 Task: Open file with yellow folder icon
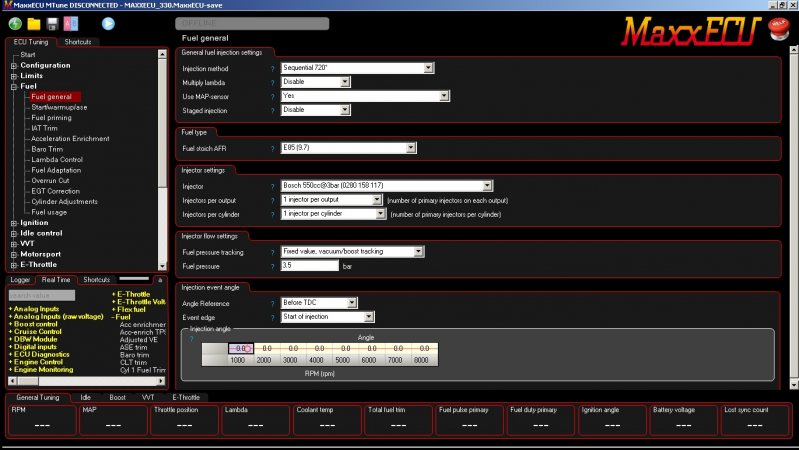[x=34, y=24]
